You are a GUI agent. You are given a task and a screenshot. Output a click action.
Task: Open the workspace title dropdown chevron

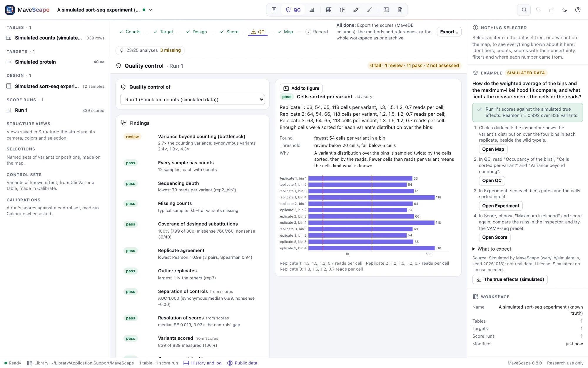coord(151,10)
